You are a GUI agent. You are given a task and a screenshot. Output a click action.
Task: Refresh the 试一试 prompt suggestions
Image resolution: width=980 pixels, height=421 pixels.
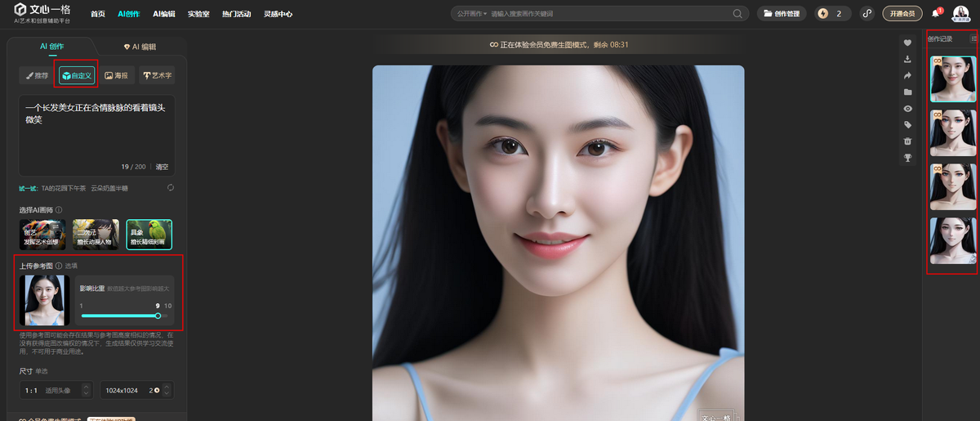(x=170, y=188)
